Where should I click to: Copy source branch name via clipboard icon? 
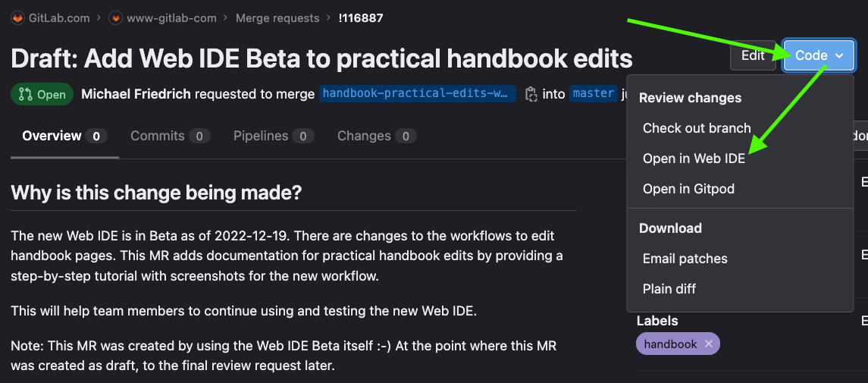[531, 93]
